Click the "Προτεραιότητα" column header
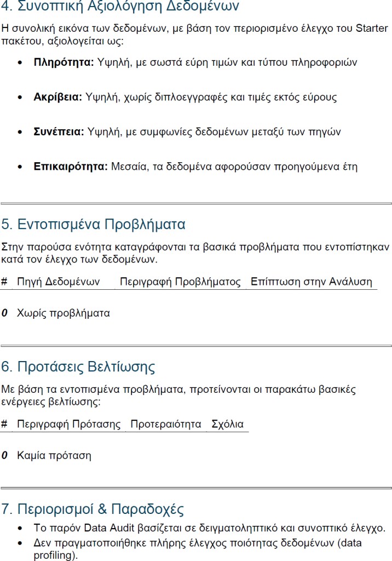Viewport: 392px width, 561px height. tap(166, 425)
